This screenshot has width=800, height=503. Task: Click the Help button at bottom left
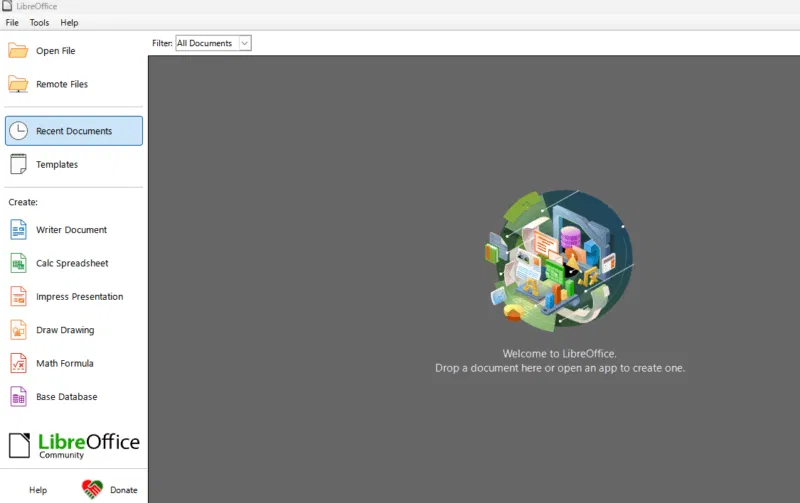click(38, 490)
